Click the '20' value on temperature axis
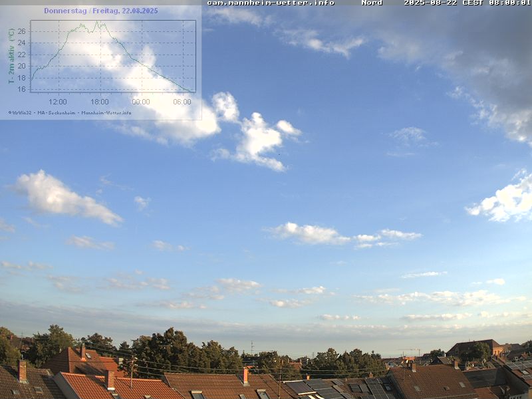 pos(22,66)
